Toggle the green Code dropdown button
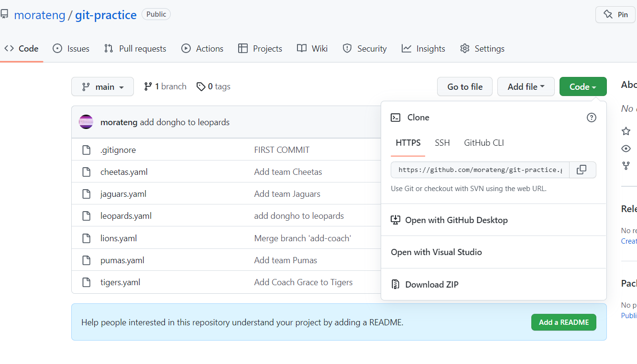 [x=583, y=86]
